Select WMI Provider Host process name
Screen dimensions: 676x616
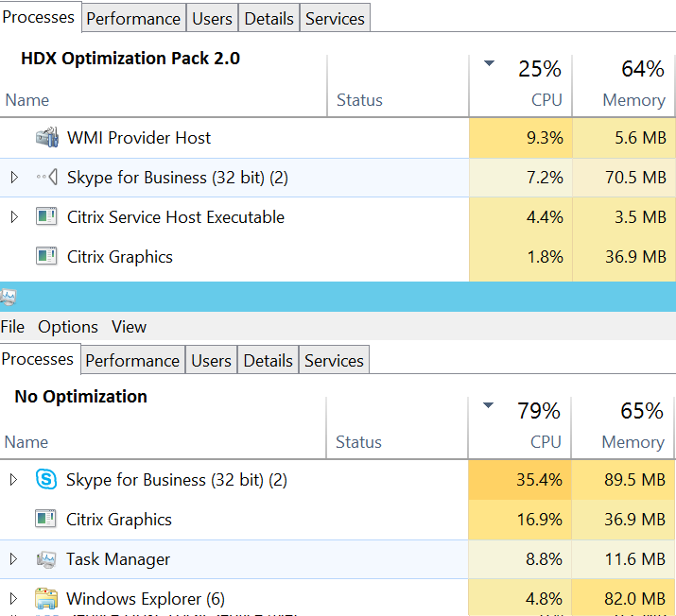139,138
